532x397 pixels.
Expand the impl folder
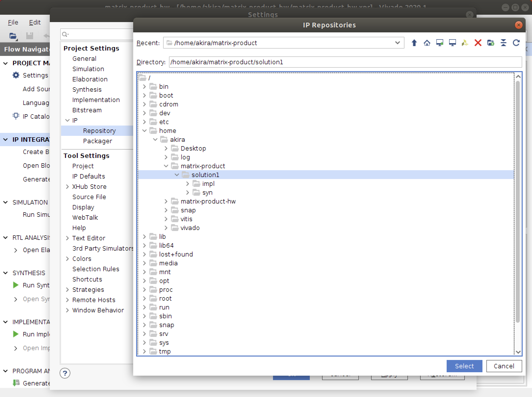coord(188,184)
